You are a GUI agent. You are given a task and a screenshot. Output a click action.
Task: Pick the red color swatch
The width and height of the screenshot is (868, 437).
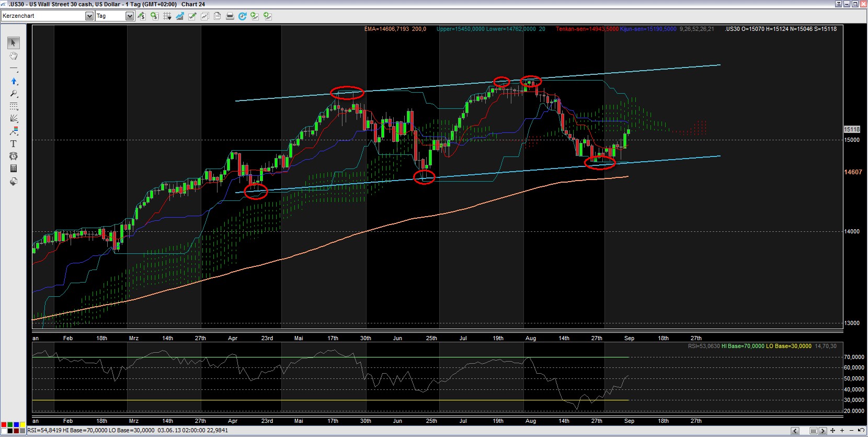pos(4,425)
